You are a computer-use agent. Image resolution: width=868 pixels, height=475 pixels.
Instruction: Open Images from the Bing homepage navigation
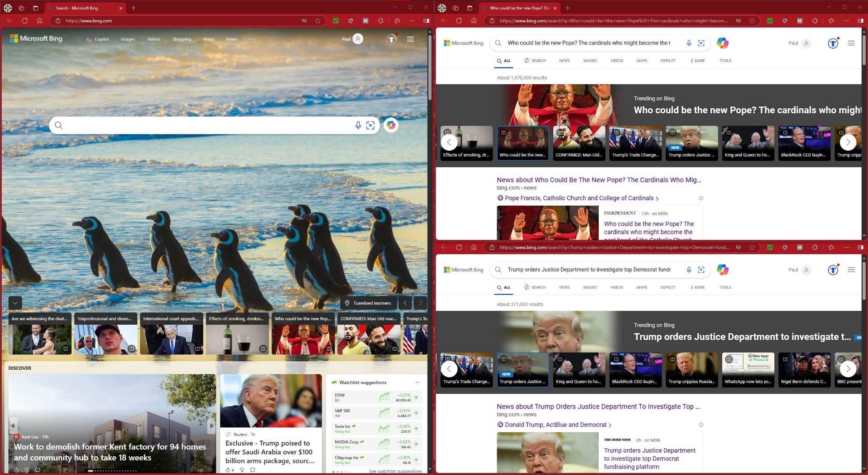click(128, 39)
